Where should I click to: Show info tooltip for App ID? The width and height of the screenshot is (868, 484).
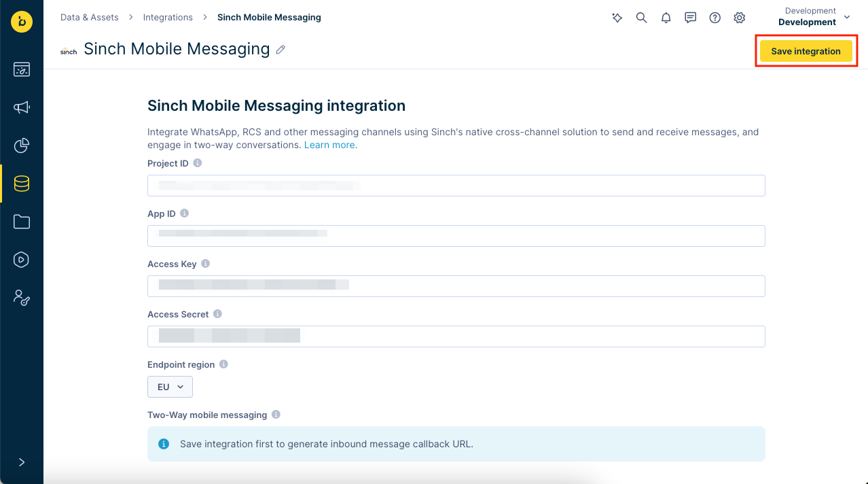185,213
